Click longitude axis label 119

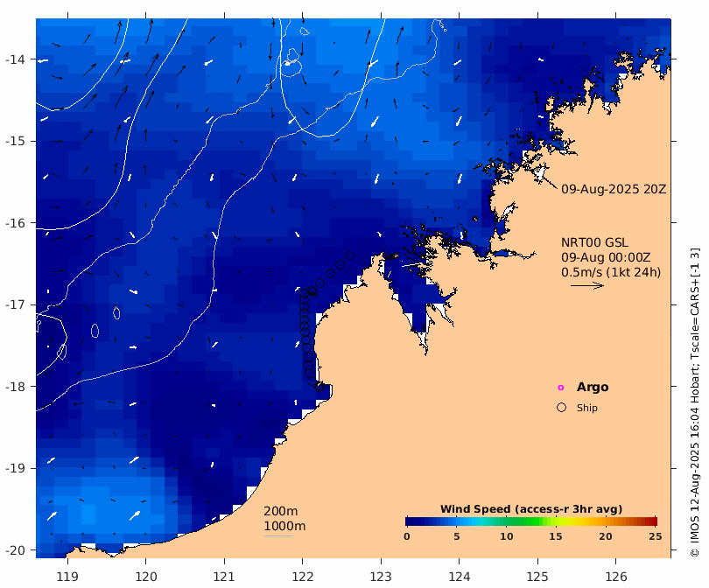pyautogui.click(x=67, y=577)
